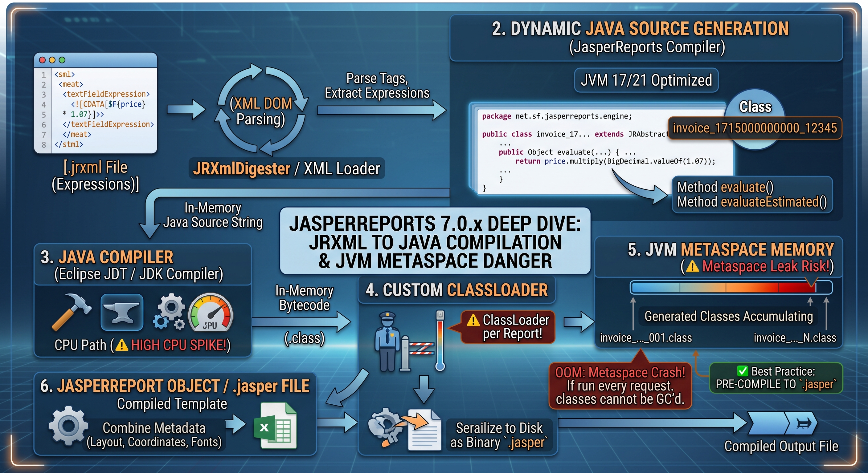Open the CPU speedometer gauge icon
Viewport: 868px width, 473px height.
(211, 312)
